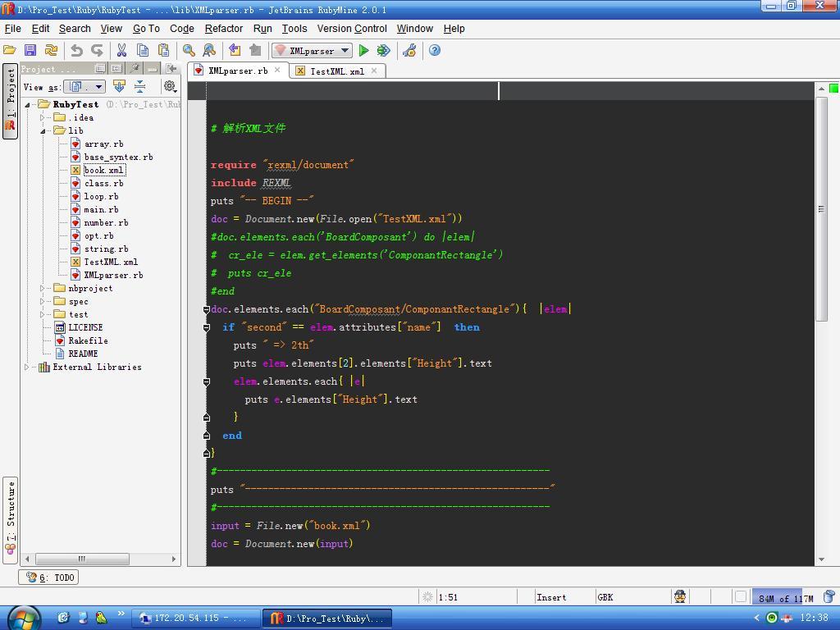Click the GBK encoding in status bar
This screenshot has height=630, width=840.
(605, 597)
